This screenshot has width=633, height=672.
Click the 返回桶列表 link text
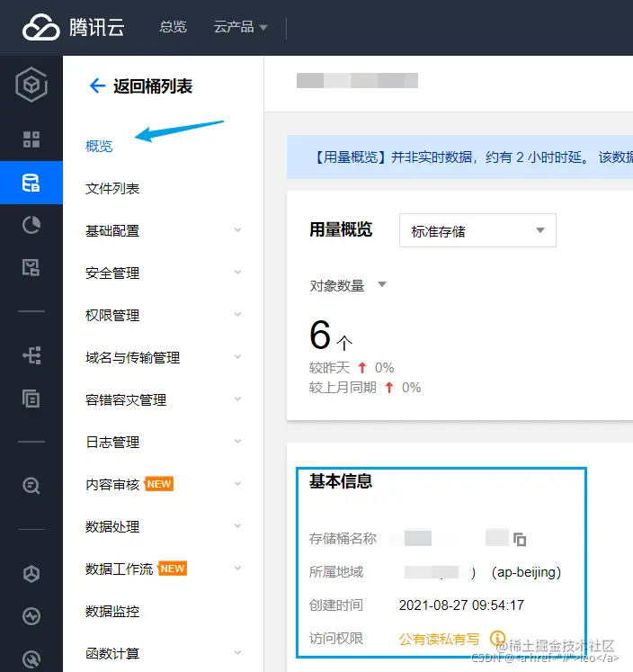tap(153, 86)
